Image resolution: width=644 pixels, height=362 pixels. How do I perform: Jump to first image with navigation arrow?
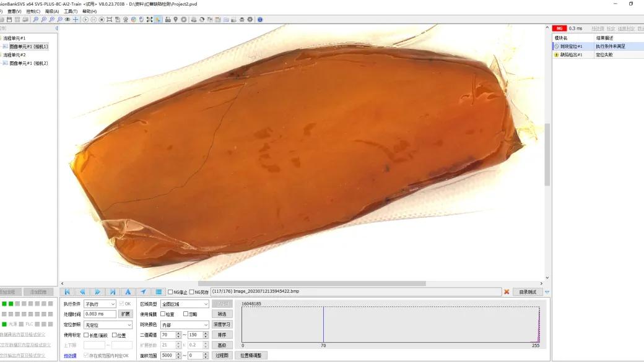67,292
